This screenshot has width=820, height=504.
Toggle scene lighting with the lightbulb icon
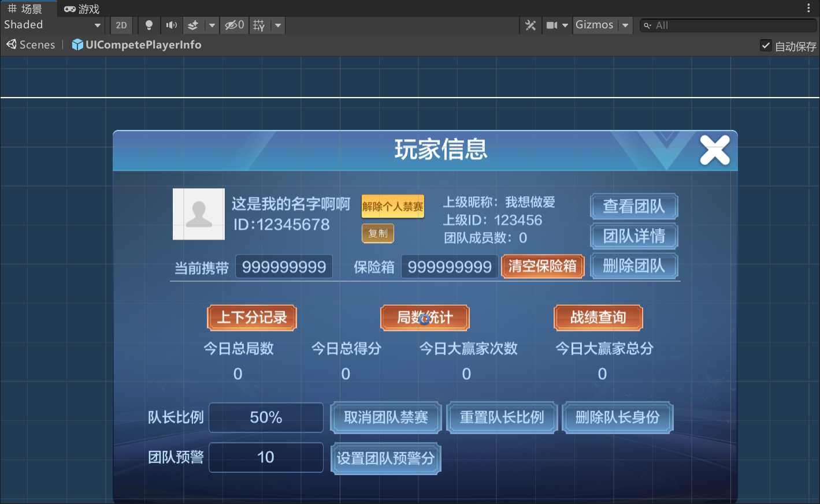click(149, 25)
